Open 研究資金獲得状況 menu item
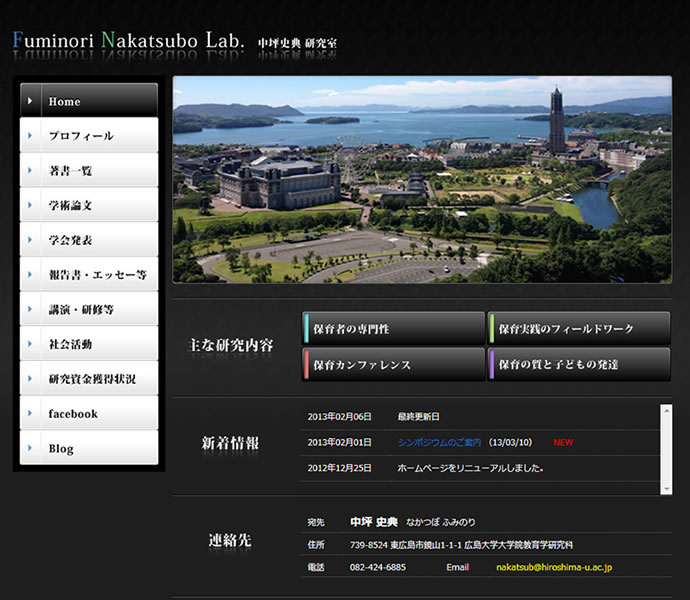Screen dimensions: 690x600 tap(89, 380)
